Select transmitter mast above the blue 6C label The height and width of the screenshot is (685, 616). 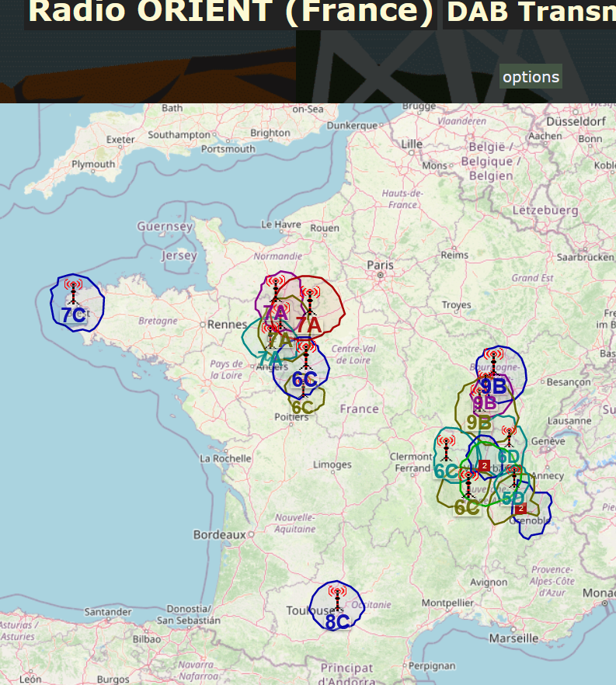306,355
